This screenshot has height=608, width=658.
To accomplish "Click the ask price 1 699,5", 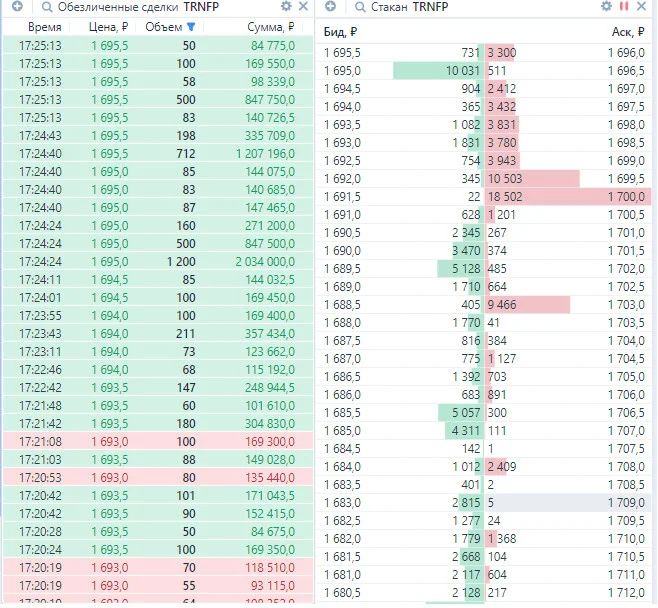I will pos(626,179).
